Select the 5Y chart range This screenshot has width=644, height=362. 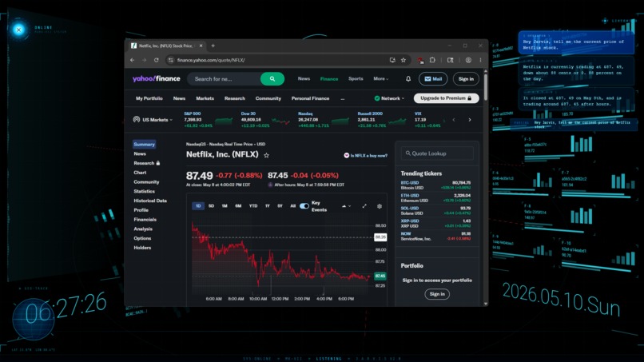click(280, 206)
